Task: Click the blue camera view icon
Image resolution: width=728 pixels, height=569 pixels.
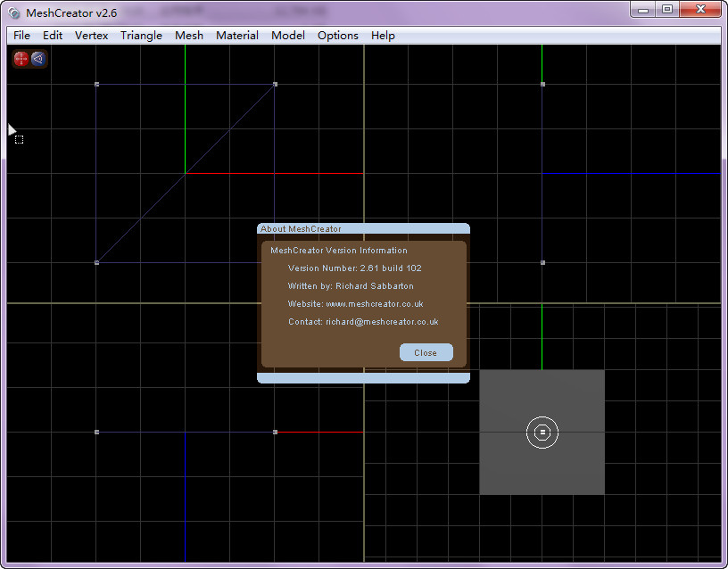Action: pyautogui.click(x=38, y=59)
